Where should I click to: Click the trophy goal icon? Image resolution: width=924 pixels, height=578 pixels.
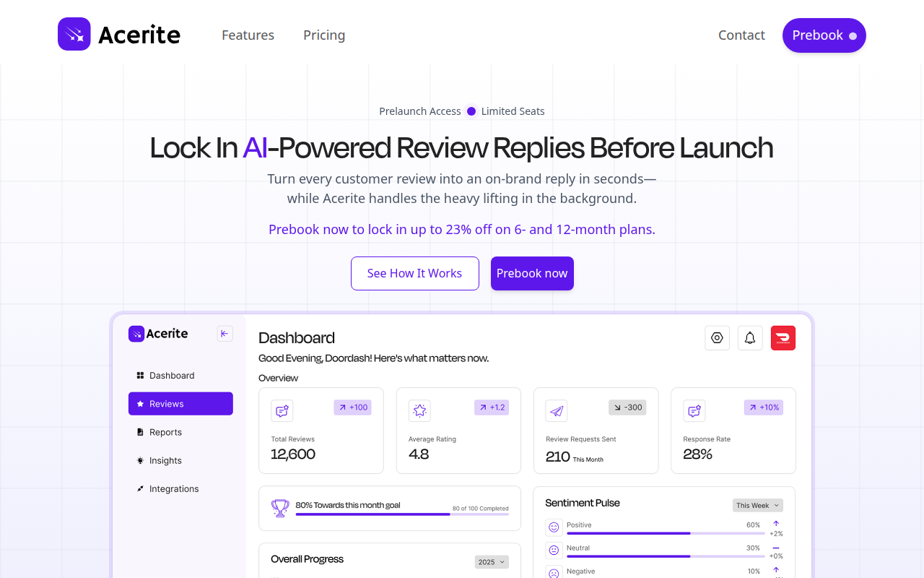pos(280,508)
